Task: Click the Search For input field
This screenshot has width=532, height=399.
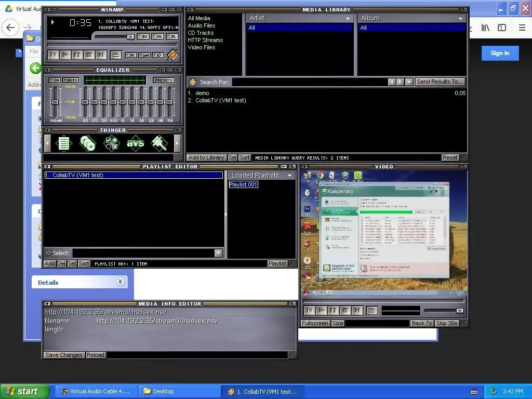Action: coord(310,82)
